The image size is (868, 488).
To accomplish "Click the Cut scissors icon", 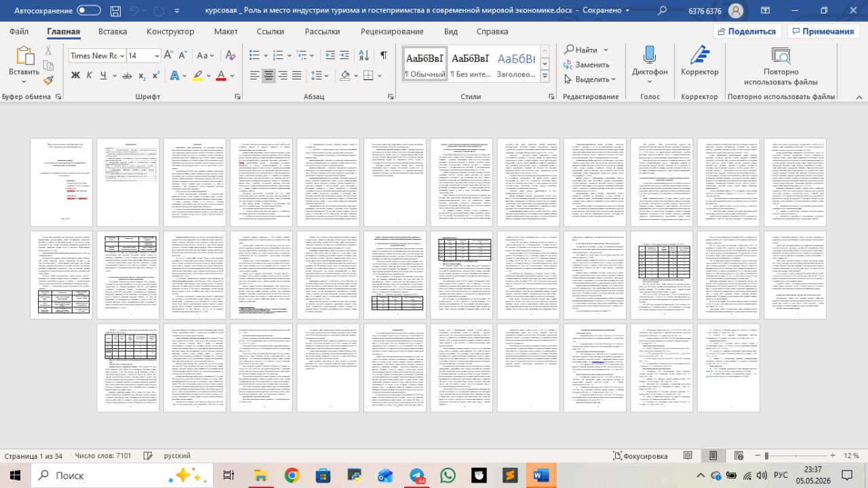I will pyautogui.click(x=49, y=50).
